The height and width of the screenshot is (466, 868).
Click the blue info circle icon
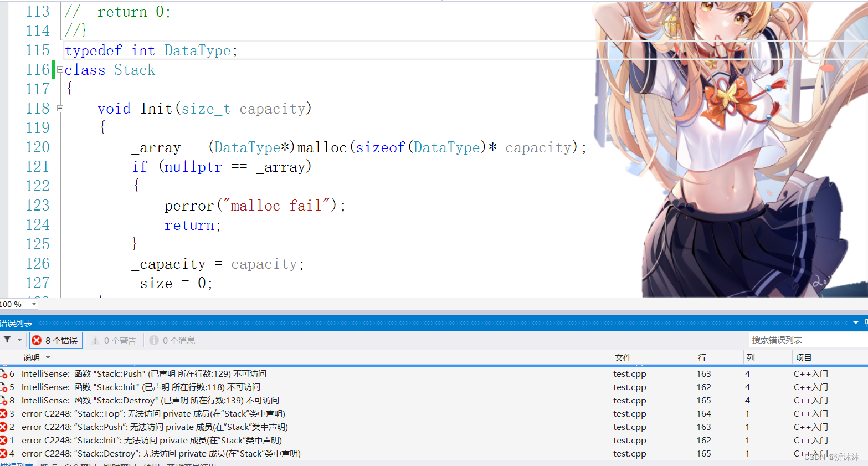click(154, 340)
